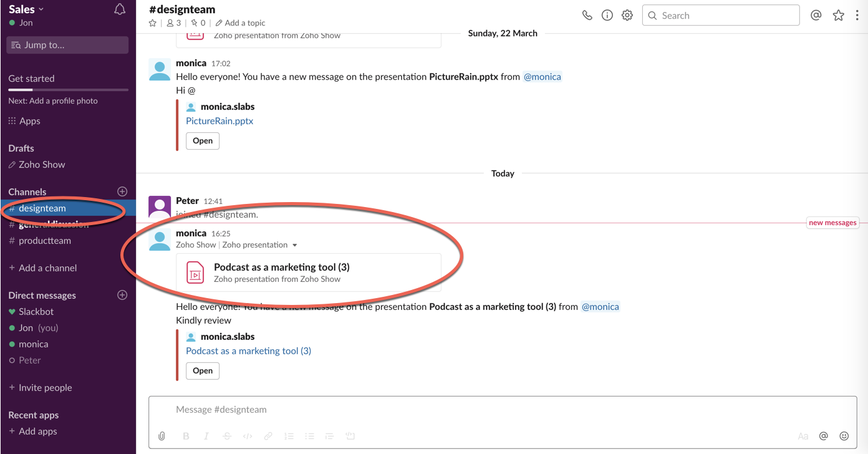Click monica's avatar at 17:02 message
Screen dimensions: 868x454
click(x=160, y=69)
